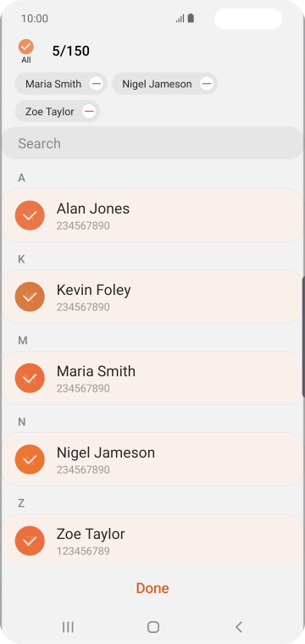Uncheck Kevin Foley contact checkmark
Viewport: 305px width, 644px height.
30,297
